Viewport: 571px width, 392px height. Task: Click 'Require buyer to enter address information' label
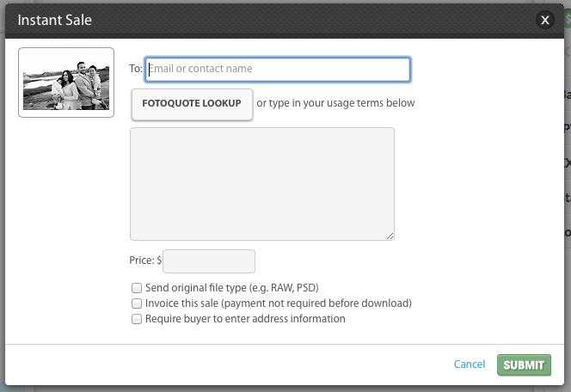245,319
